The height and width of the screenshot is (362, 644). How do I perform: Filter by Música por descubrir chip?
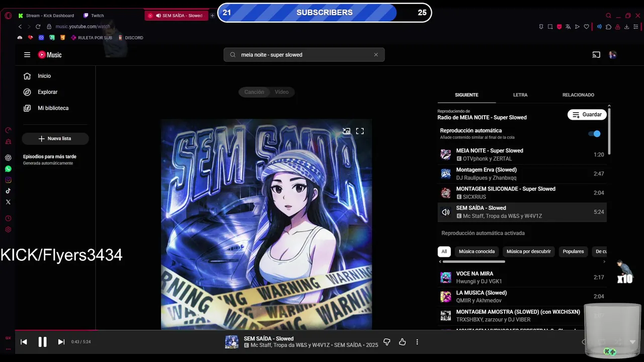coord(528,251)
